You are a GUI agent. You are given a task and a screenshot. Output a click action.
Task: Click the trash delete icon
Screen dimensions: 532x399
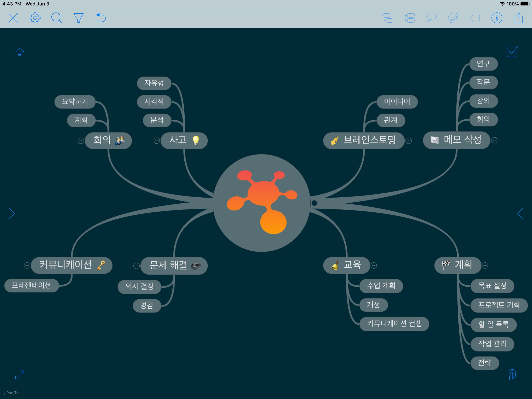(x=512, y=375)
